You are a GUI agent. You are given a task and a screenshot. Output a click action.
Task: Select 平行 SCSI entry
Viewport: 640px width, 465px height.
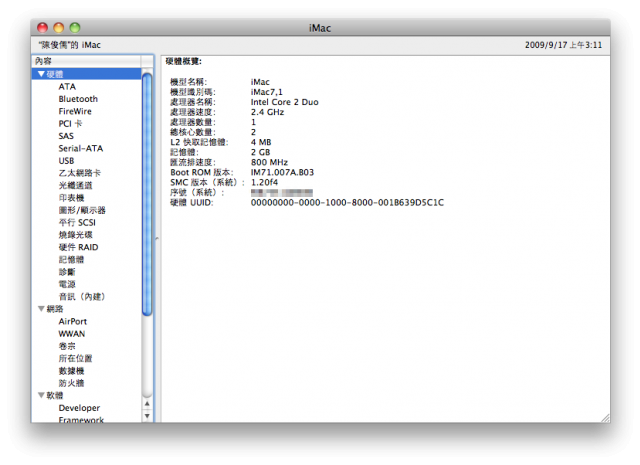tap(77, 222)
